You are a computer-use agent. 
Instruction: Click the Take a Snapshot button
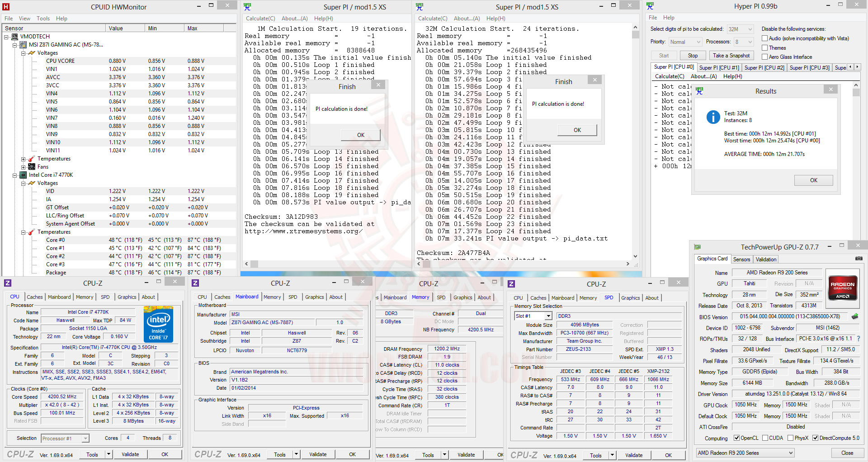pyautogui.click(x=731, y=56)
